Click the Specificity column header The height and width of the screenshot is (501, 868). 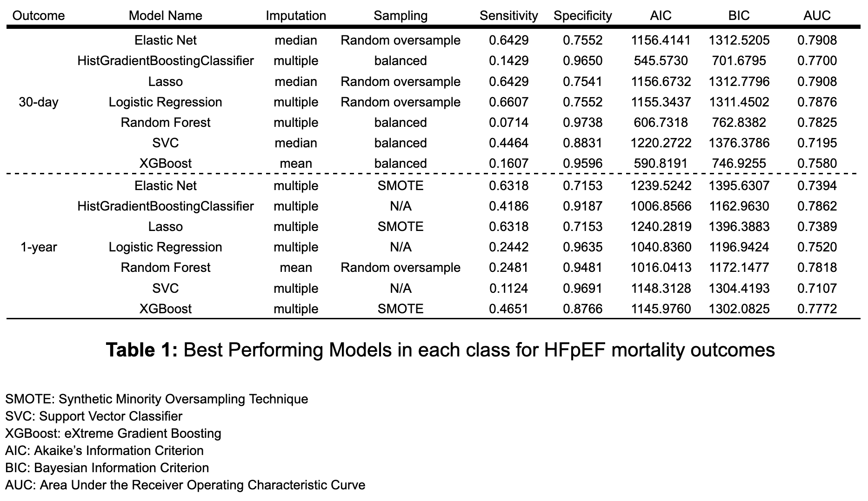point(582,16)
